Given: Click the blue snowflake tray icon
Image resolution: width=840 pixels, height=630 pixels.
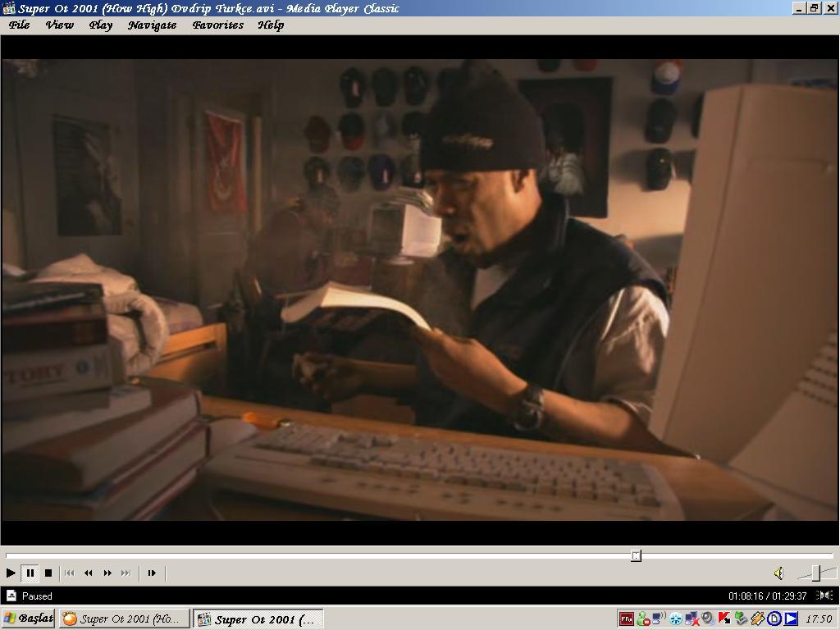Looking at the screenshot, I should [x=676, y=619].
